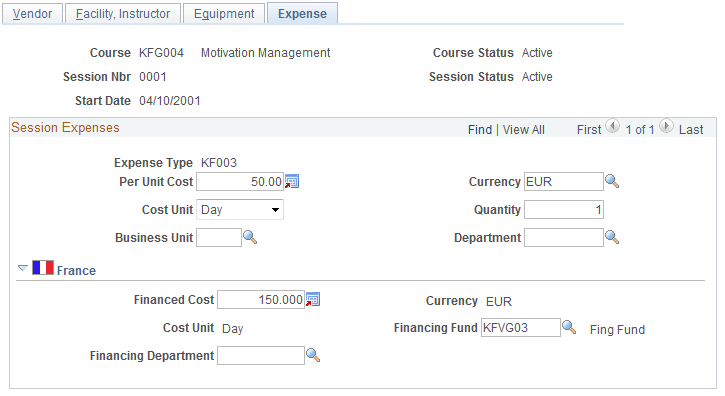Click expense type value KF003
725x396 pixels.
point(219,163)
